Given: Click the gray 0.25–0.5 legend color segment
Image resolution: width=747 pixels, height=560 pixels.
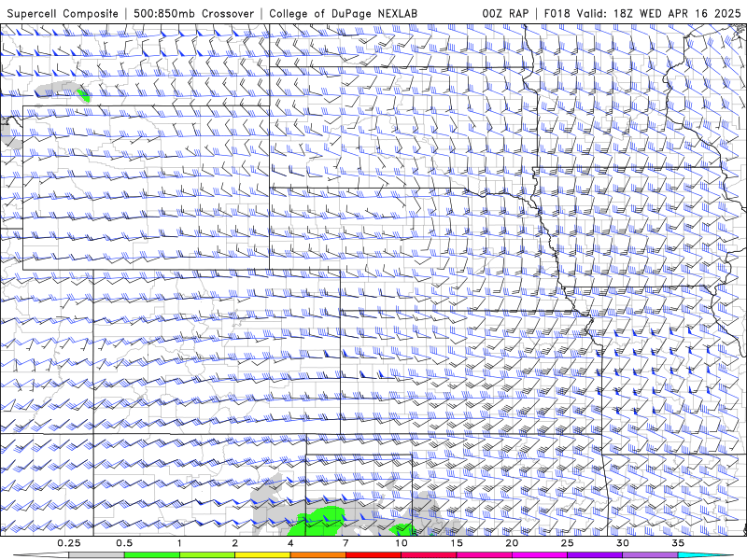Looking at the screenshot, I should (96, 555).
